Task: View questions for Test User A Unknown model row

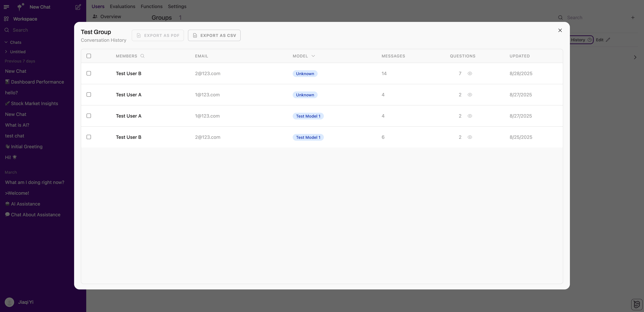Action: [470, 95]
